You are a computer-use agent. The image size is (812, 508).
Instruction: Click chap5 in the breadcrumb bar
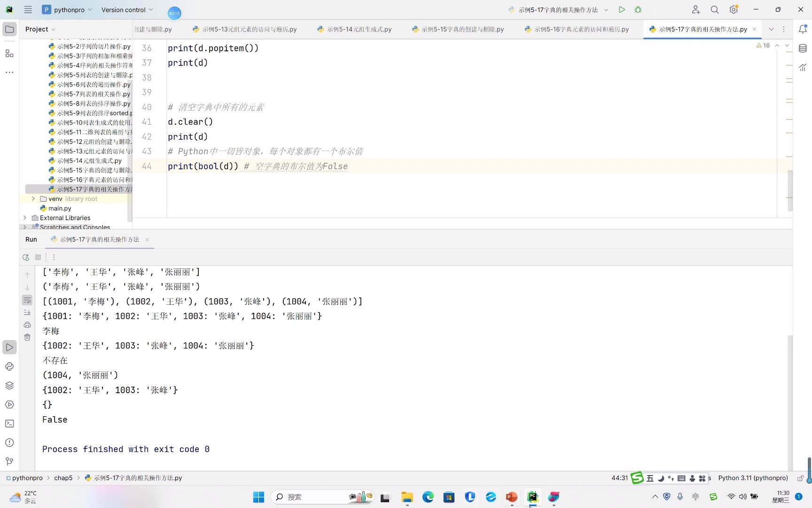[x=63, y=478]
